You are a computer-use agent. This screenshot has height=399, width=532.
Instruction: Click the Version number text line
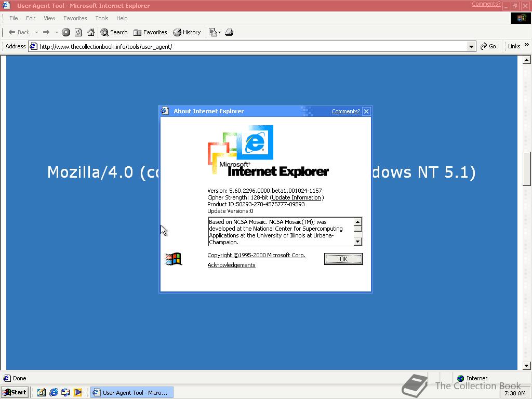pos(264,191)
